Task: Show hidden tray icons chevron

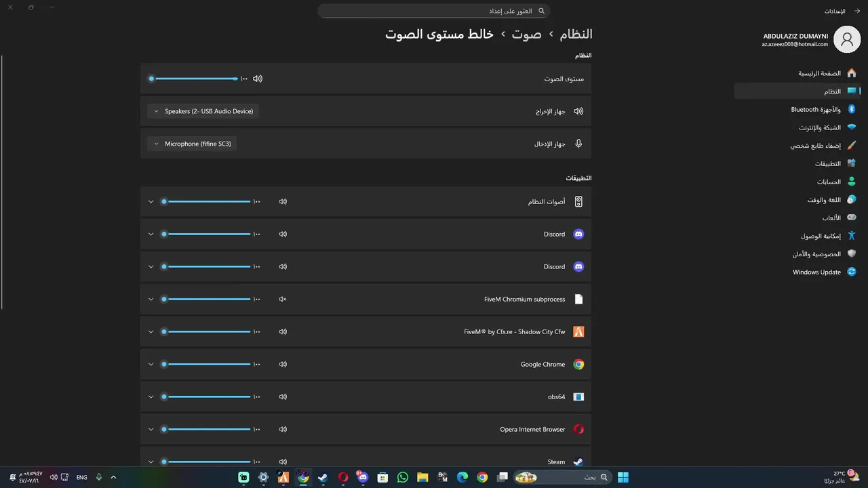Action: tap(113, 477)
